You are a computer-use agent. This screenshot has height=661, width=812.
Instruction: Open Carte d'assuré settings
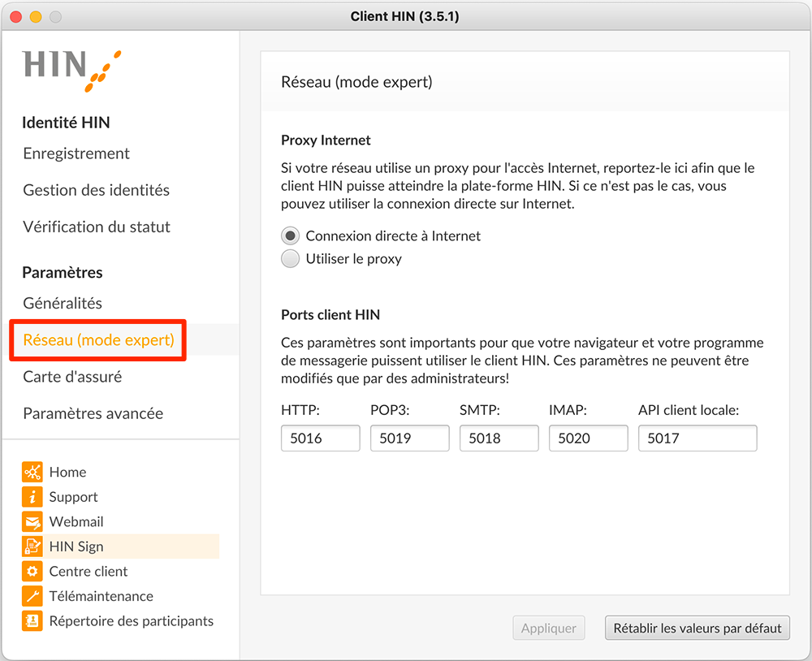click(x=72, y=377)
